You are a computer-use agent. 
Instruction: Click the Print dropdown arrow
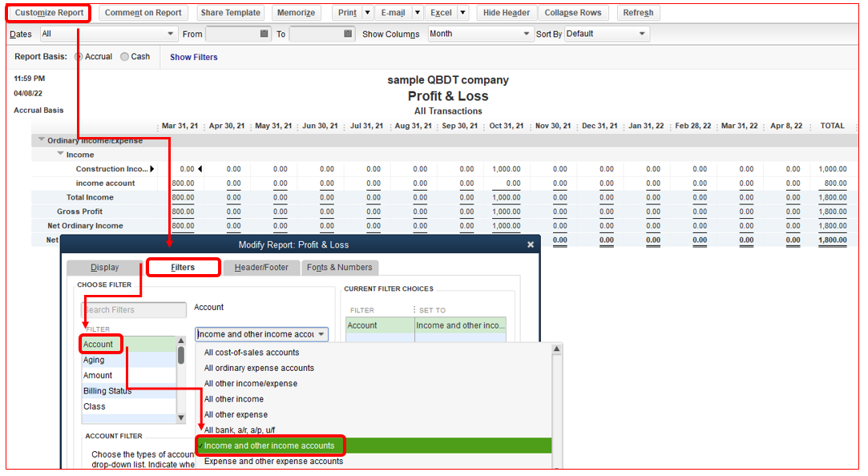coord(367,13)
